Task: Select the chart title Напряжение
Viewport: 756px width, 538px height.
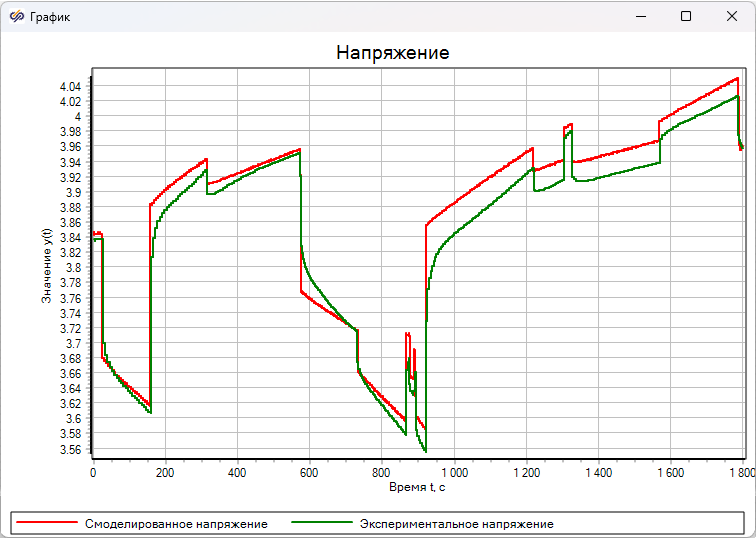Action: point(392,53)
